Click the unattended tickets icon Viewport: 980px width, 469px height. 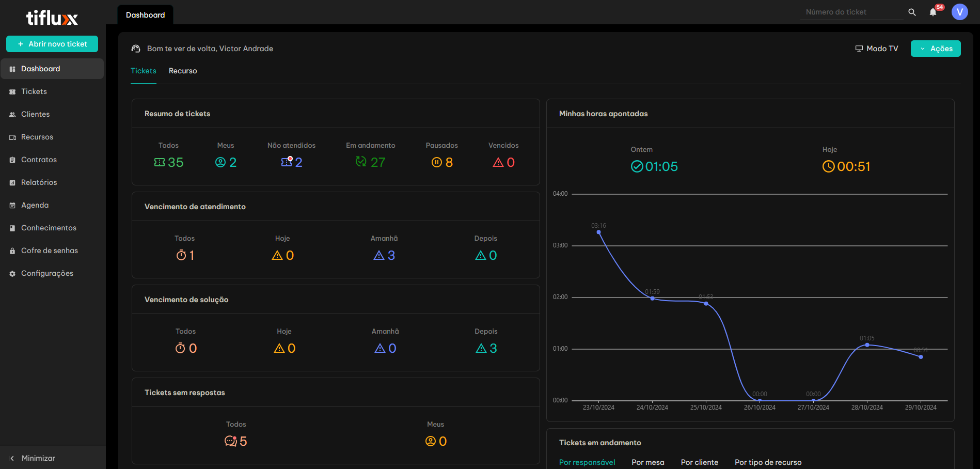pos(287,162)
